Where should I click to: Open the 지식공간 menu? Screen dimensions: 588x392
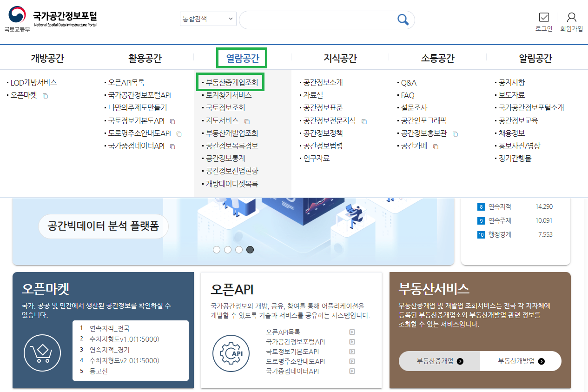339,57
